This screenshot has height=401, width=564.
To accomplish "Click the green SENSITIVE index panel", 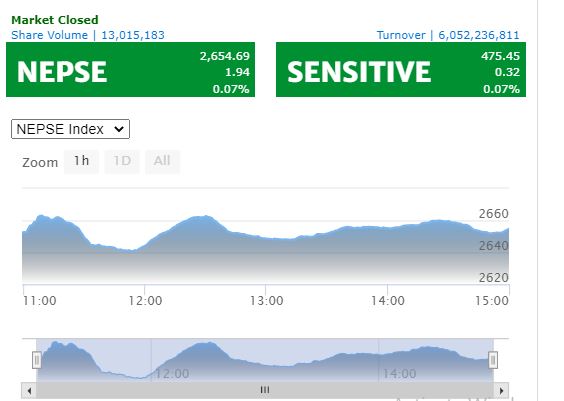I will click(x=401, y=70).
